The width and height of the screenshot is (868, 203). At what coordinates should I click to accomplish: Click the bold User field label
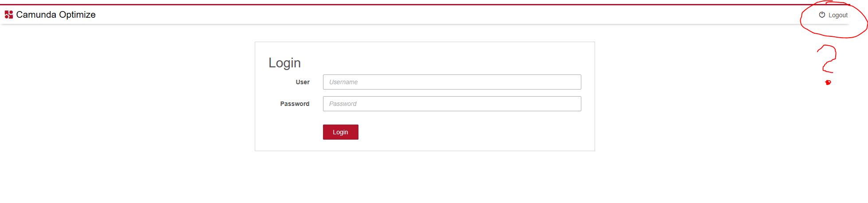(x=303, y=82)
